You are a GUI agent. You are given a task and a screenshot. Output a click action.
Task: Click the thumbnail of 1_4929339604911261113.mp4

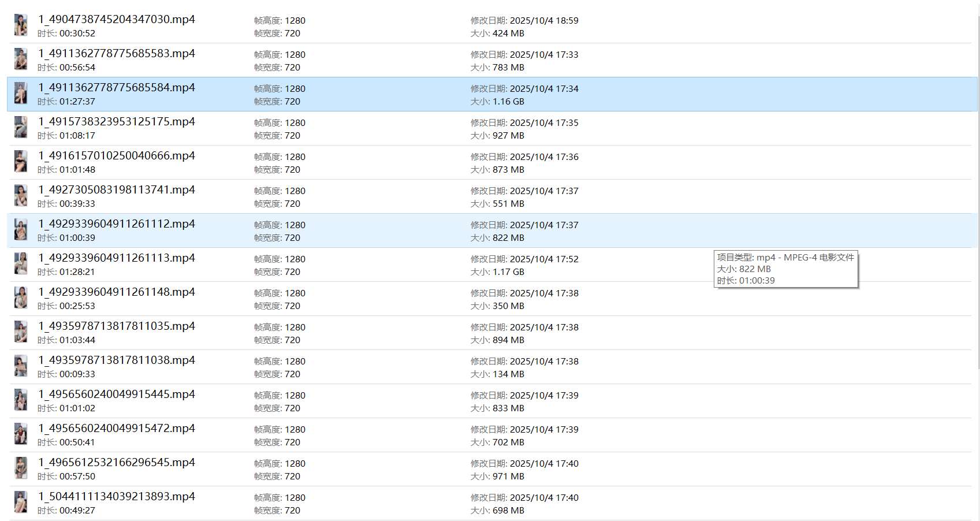tap(21, 265)
